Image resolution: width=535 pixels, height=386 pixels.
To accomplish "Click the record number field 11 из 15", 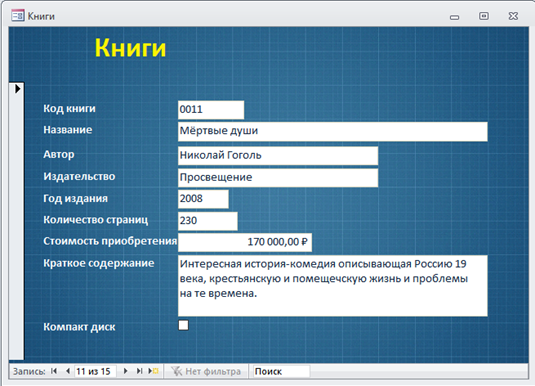I will [95, 371].
